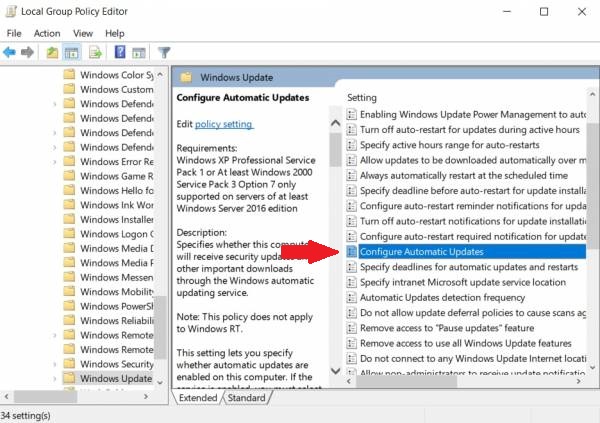Switch to the Extended tab
This screenshot has height=423, width=600.
tap(198, 398)
